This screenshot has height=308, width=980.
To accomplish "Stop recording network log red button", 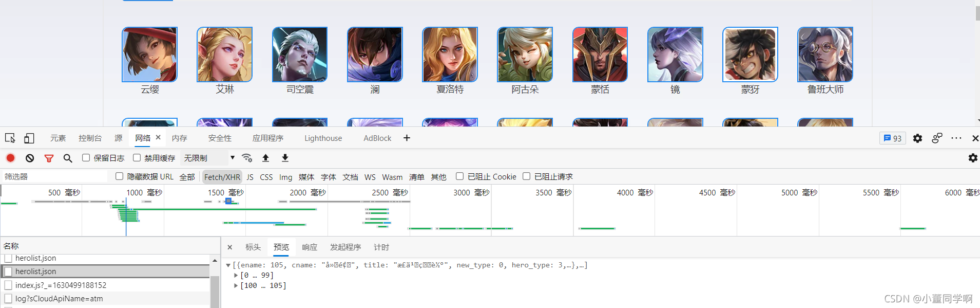I will click(10, 158).
